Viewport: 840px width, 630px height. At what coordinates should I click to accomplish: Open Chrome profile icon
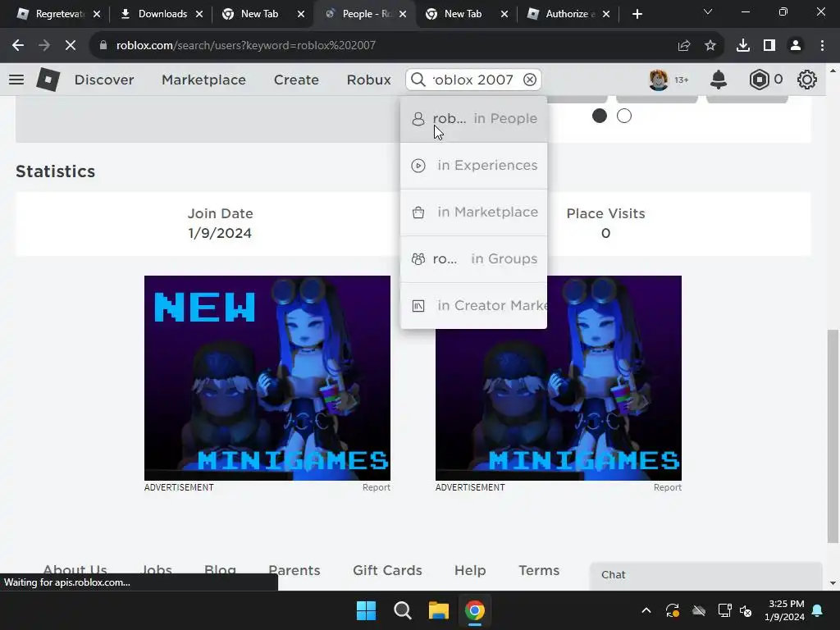click(x=796, y=46)
